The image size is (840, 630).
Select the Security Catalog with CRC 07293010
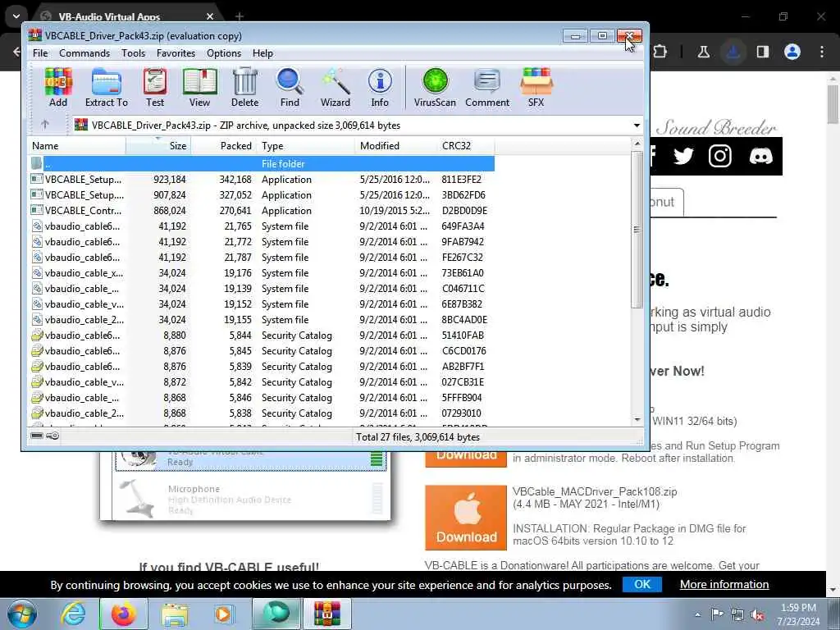[261, 413]
